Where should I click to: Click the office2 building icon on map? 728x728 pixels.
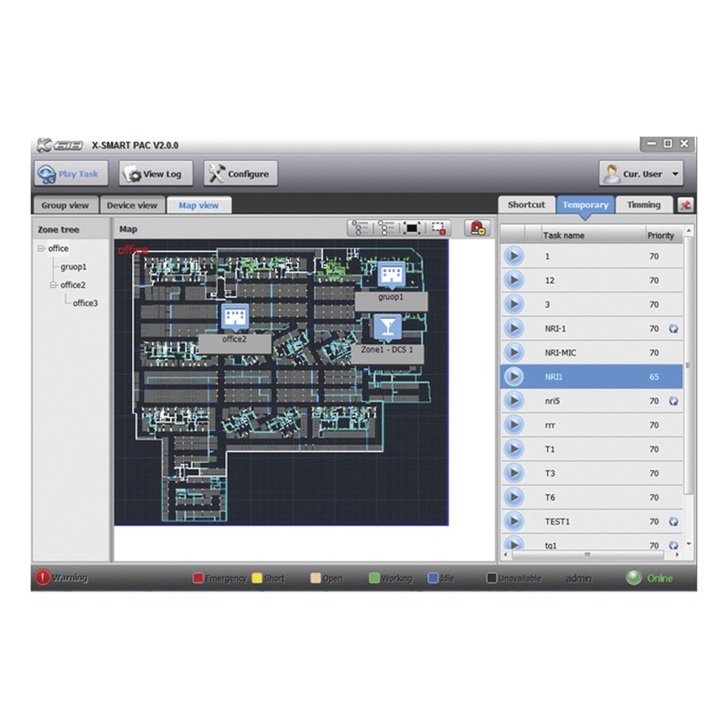pos(235,317)
